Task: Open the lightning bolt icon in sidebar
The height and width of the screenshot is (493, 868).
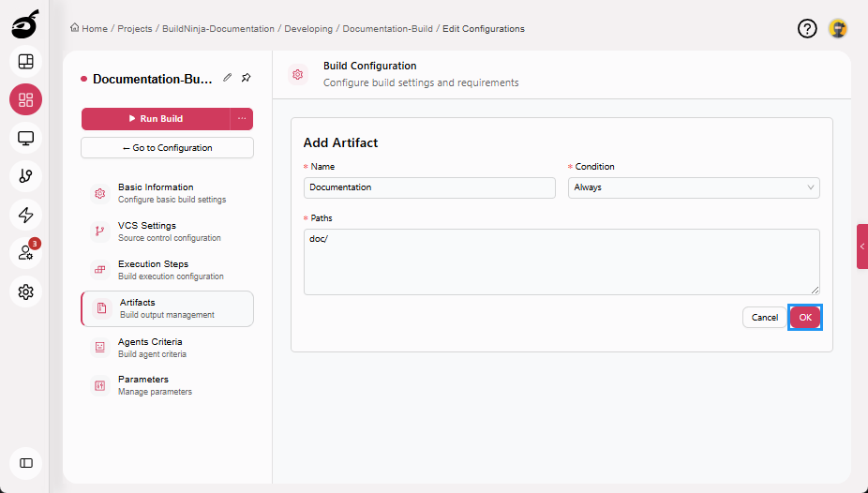Action: click(x=26, y=215)
